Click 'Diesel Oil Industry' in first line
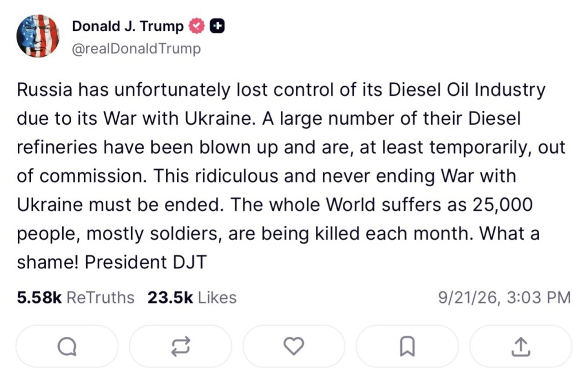The width and height of the screenshot is (588, 381). click(x=466, y=90)
